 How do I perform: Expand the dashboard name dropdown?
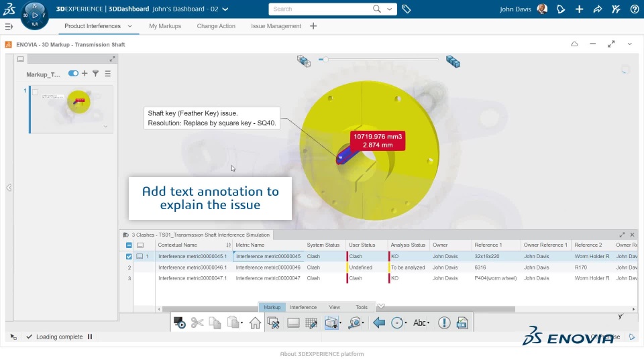click(225, 9)
